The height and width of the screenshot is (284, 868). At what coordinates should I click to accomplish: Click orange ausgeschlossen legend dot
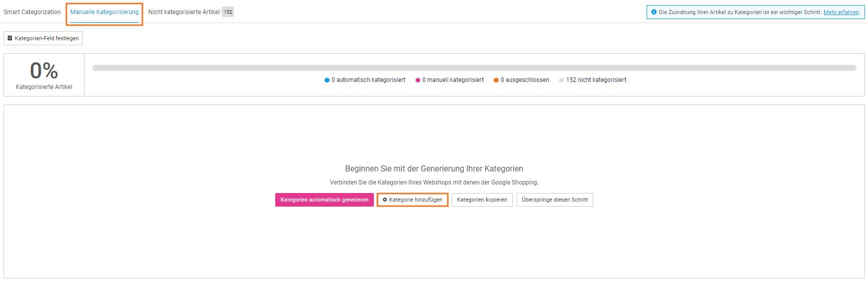click(x=496, y=80)
